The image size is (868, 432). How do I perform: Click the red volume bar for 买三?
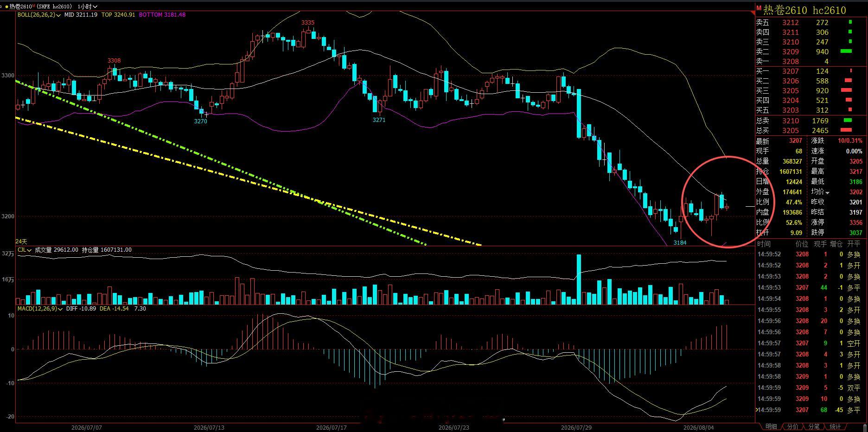(846, 90)
